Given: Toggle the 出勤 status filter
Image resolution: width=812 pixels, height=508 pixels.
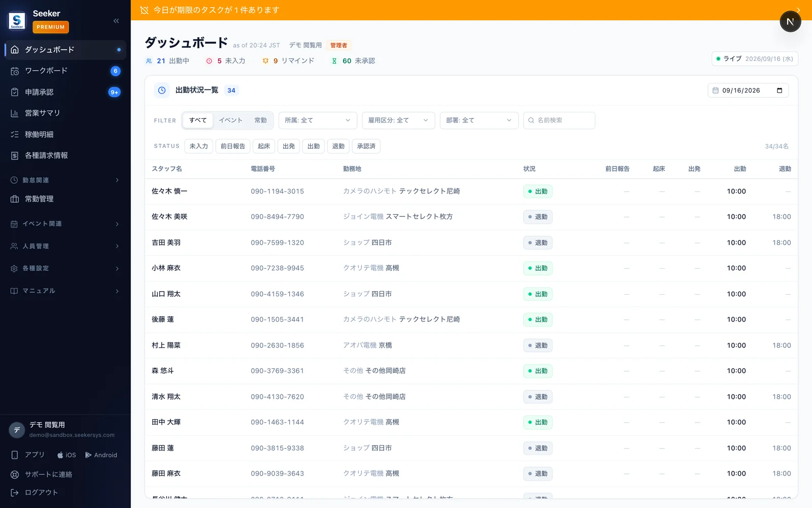Looking at the screenshot, I should [x=314, y=146].
